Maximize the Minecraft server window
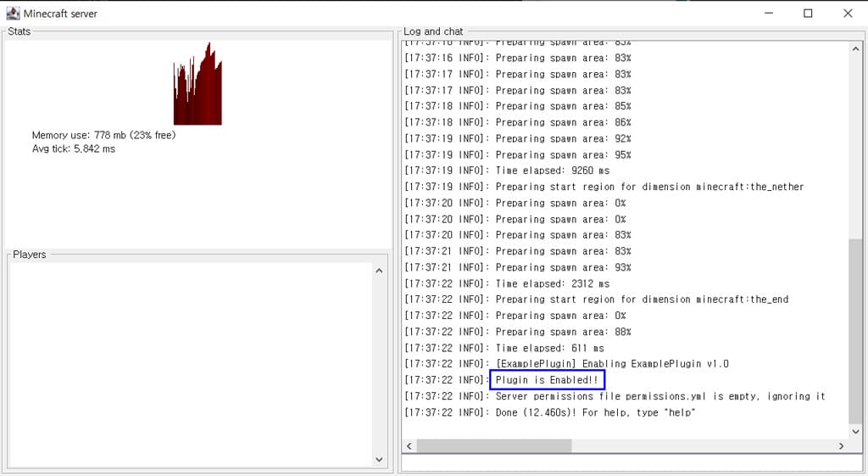Screen dimensions: 868x476 coord(808,14)
